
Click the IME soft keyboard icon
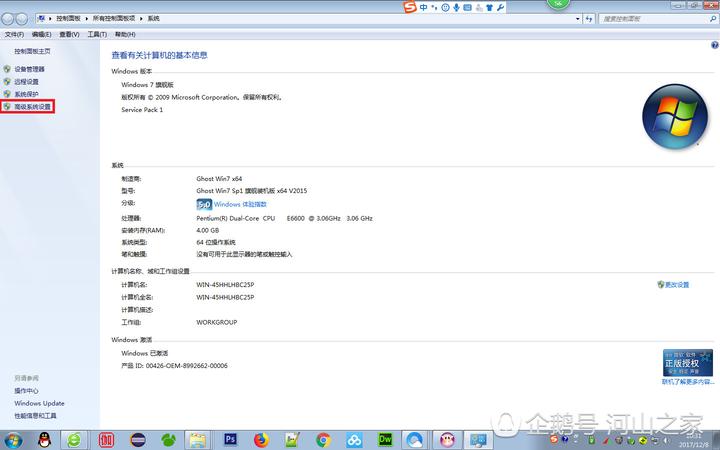click(467, 7)
